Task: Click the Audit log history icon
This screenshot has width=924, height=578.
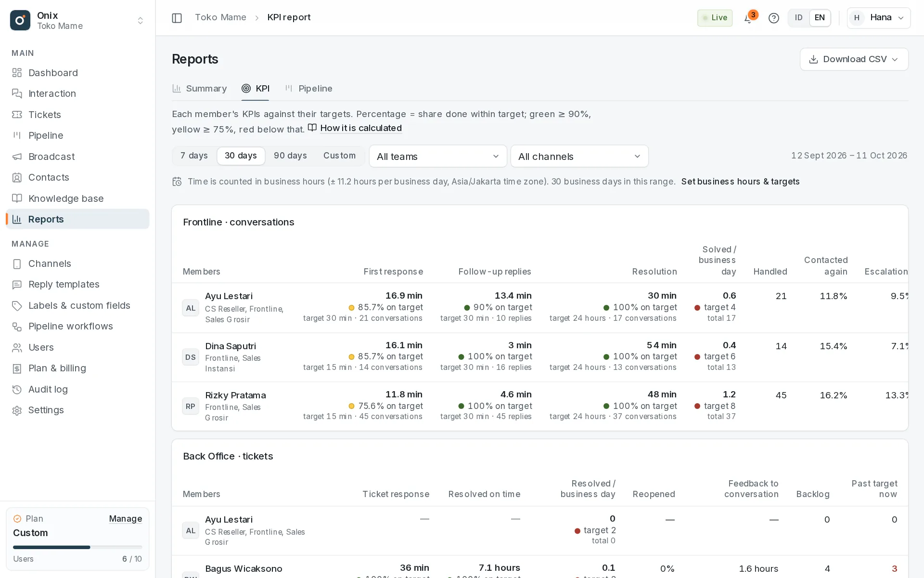Action: coord(17,389)
